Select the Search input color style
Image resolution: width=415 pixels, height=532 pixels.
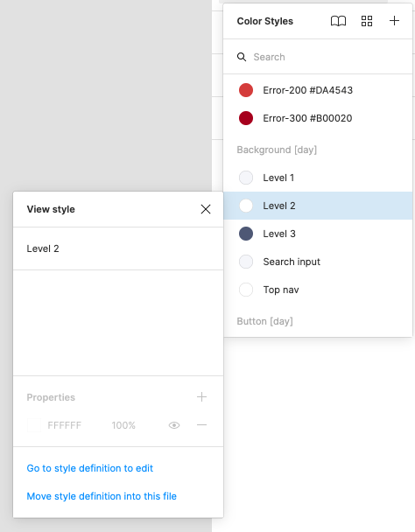318,262
